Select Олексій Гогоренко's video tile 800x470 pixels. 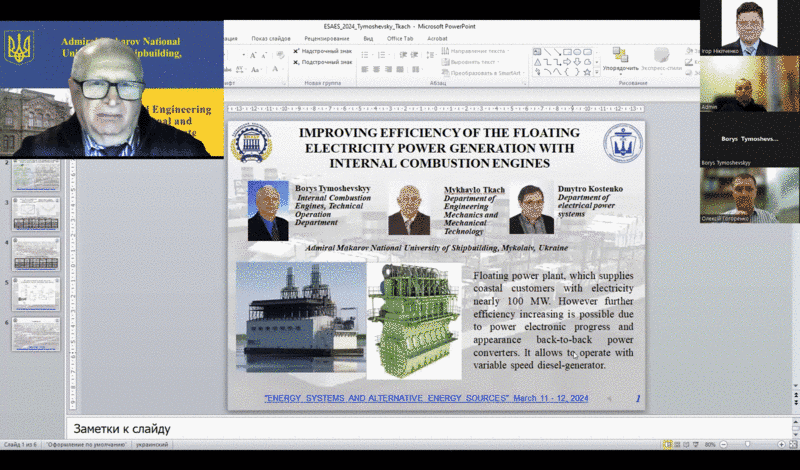[x=749, y=195]
